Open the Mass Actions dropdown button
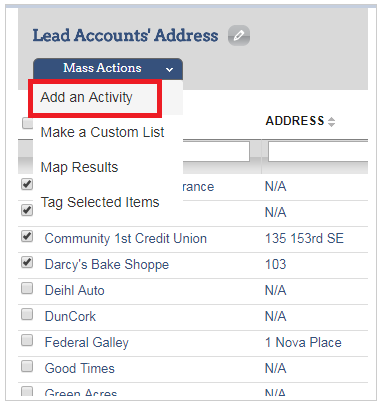 [x=108, y=69]
